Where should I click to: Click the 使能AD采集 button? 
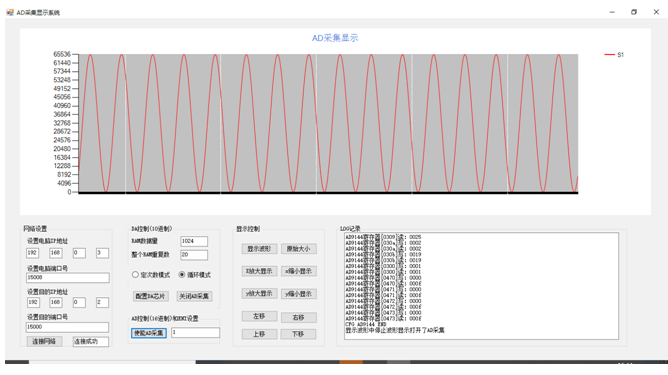click(x=149, y=333)
